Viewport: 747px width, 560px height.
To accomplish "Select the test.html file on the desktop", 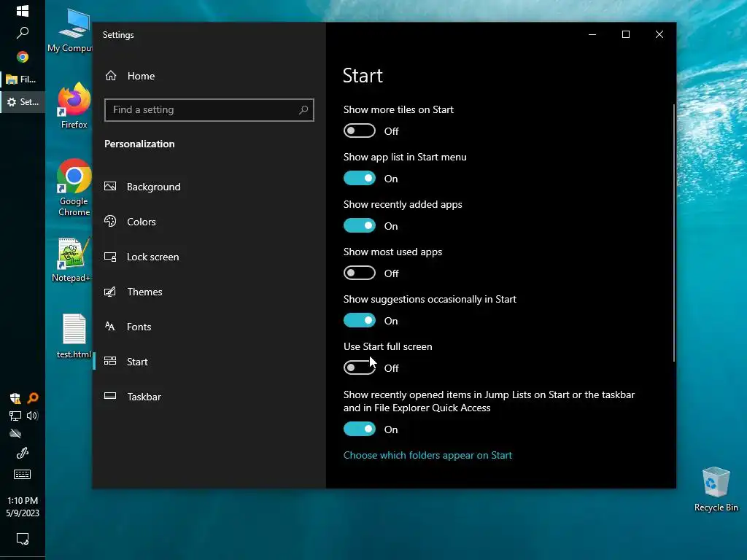I will tap(74, 336).
